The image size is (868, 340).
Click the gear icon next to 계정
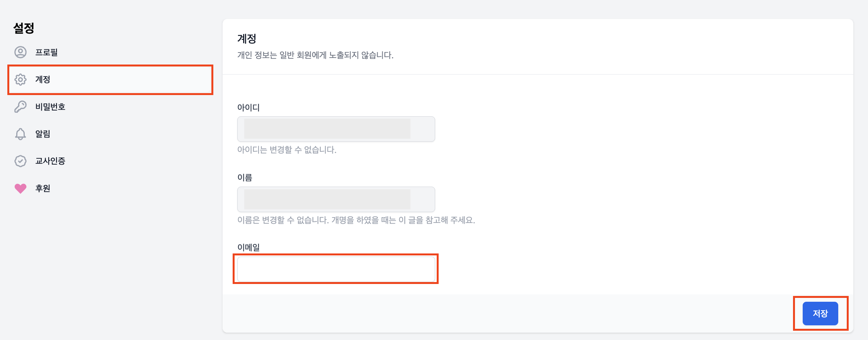(20, 80)
